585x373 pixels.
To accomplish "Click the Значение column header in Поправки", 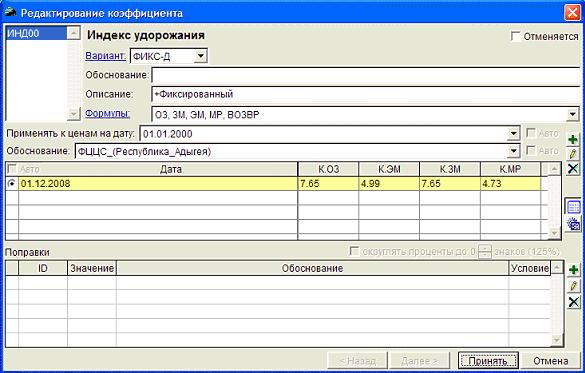I will [x=92, y=268].
